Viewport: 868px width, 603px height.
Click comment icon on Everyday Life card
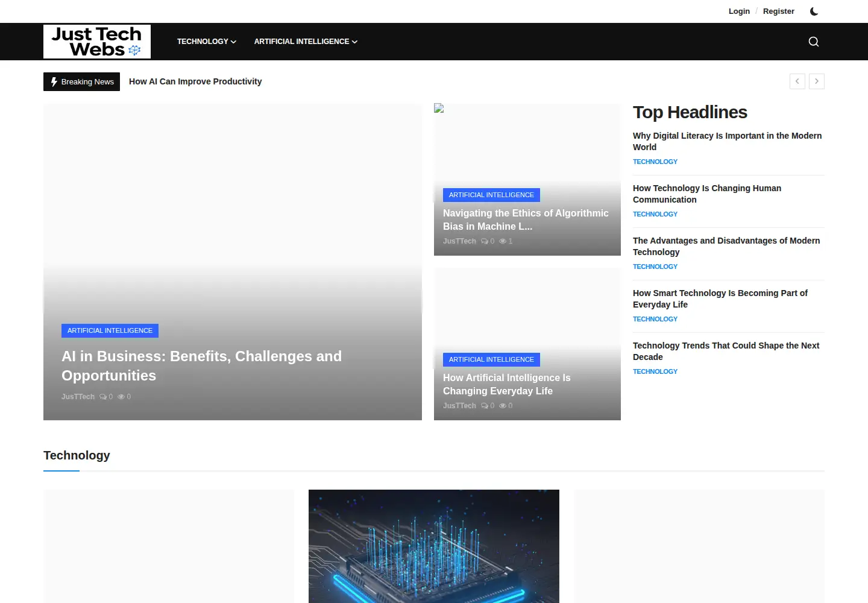pos(485,406)
